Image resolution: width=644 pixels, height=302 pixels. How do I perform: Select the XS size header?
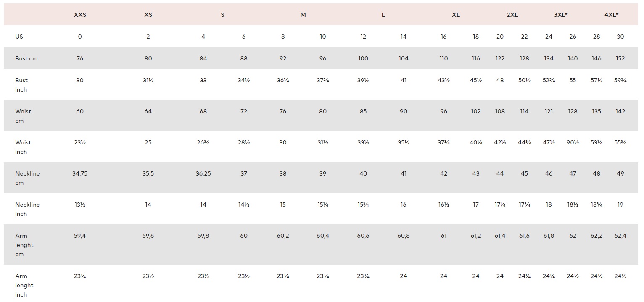tap(148, 15)
